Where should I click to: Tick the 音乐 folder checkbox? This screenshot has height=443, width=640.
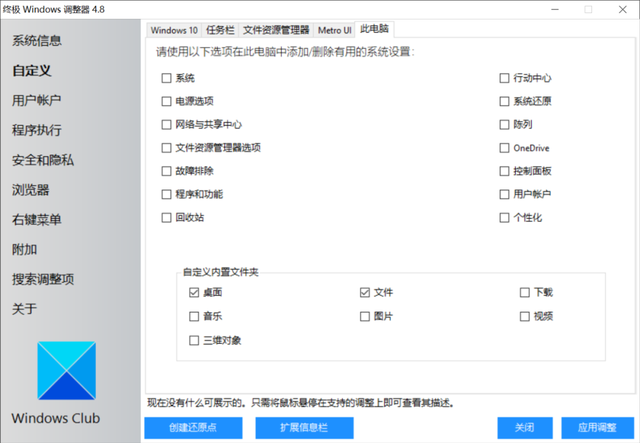pos(194,316)
